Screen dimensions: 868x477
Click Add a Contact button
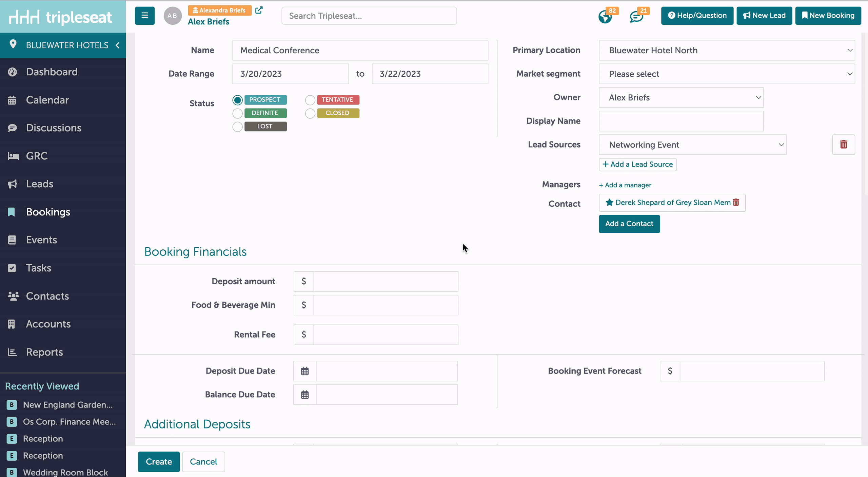(629, 224)
